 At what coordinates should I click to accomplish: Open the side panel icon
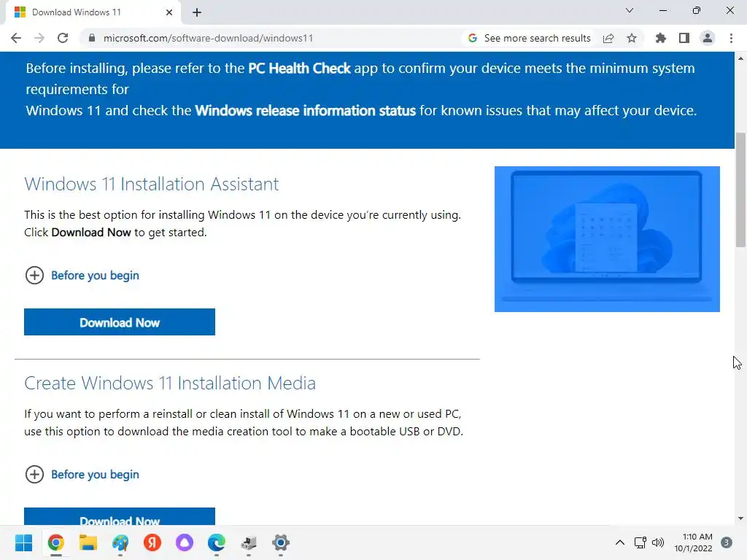click(x=684, y=38)
